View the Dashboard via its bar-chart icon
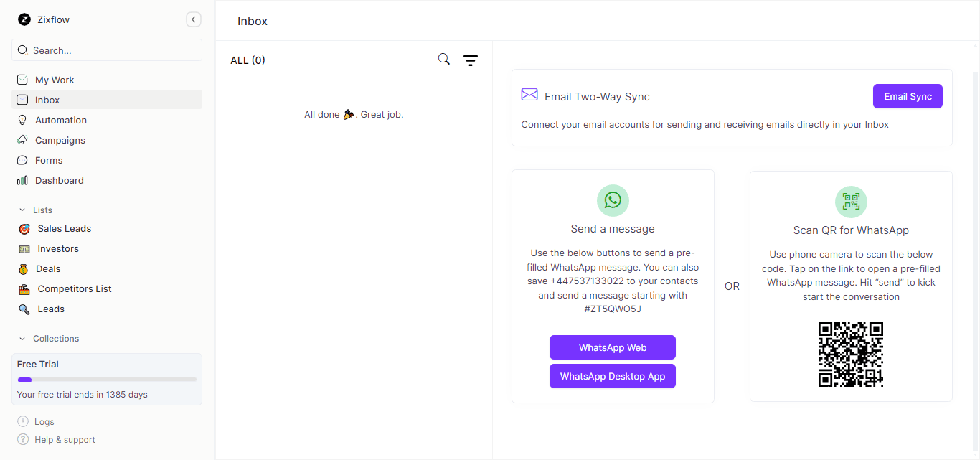Image resolution: width=980 pixels, height=460 pixels. click(24, 180)
